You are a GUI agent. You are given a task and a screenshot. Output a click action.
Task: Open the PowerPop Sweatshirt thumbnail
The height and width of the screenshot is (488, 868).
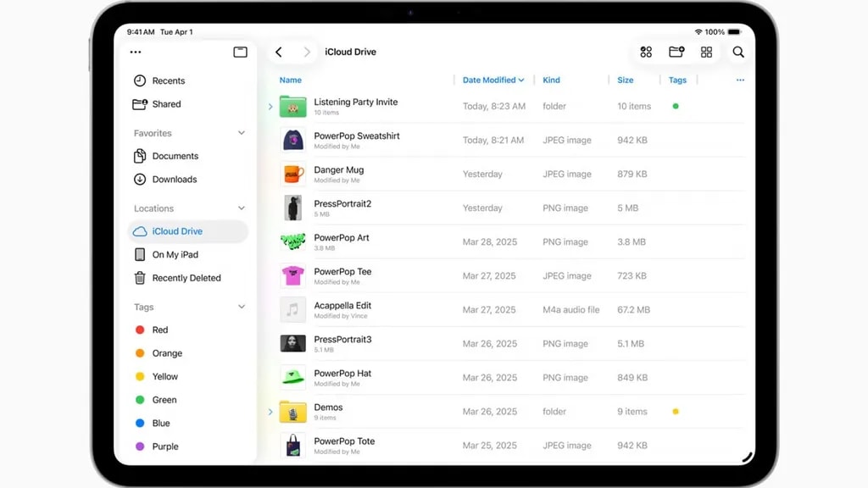click(292, 140)
